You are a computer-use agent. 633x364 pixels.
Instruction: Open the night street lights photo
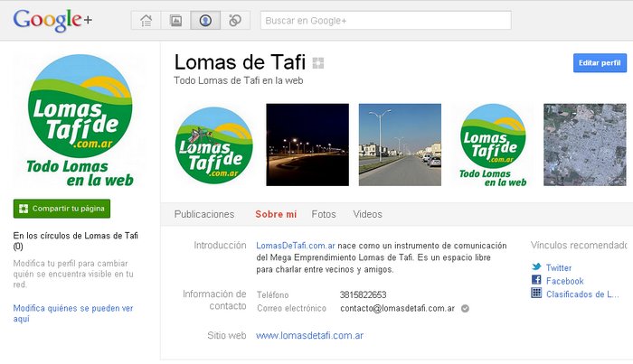click(307, 145)
